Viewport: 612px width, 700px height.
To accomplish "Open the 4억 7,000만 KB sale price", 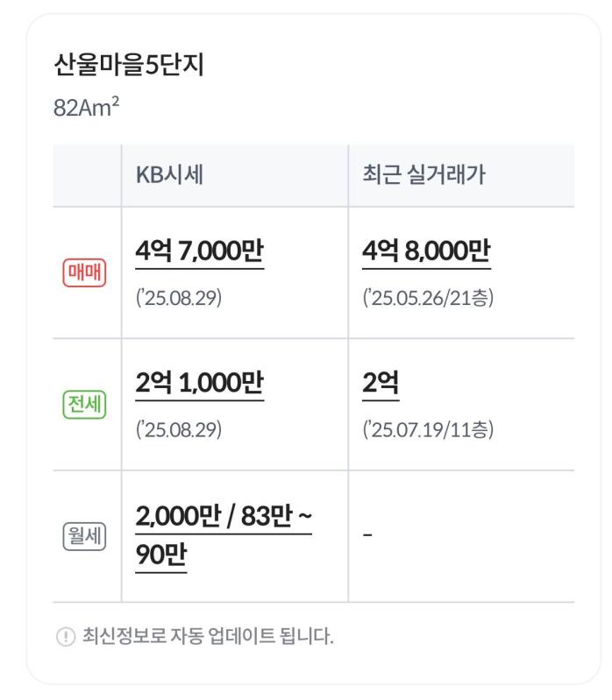I will 200,251.
